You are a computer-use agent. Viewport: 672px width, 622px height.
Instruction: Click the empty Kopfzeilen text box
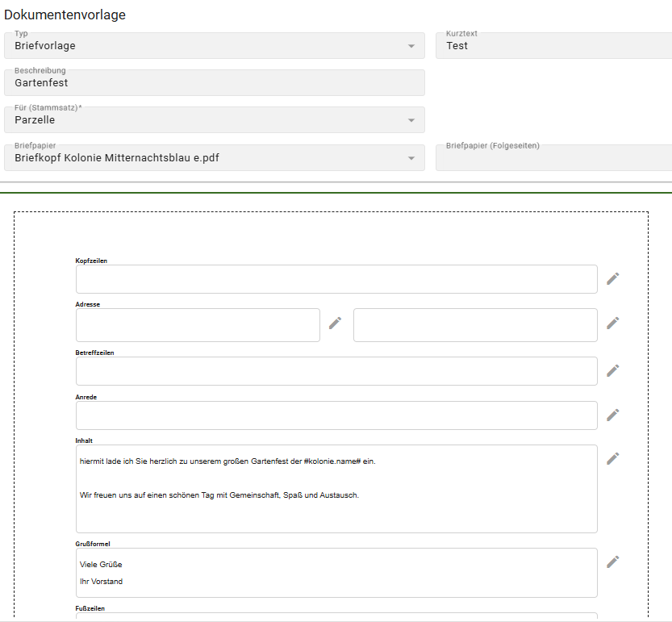pos(336,279)
